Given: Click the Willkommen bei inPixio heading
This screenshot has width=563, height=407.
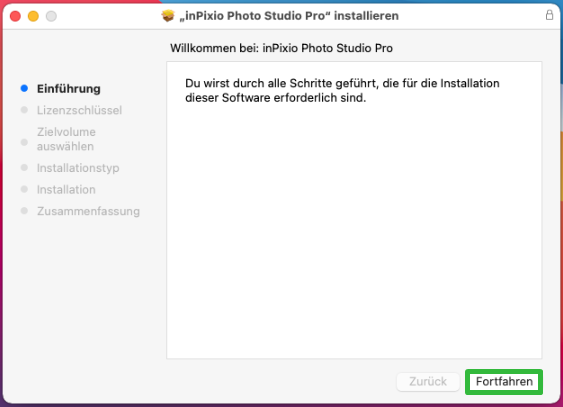Looking at the screenshot, I should 282,48.
